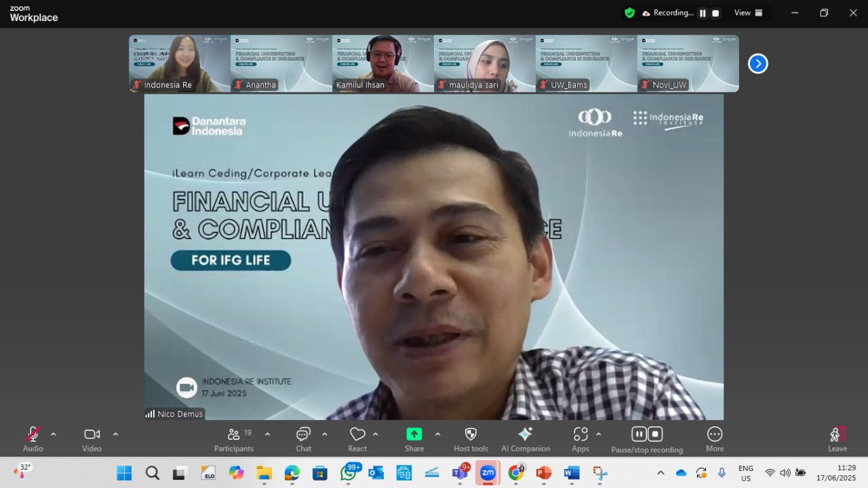Launch the AI Companion
The height and width of the screenshot is (488, 868).
(526, 440)
